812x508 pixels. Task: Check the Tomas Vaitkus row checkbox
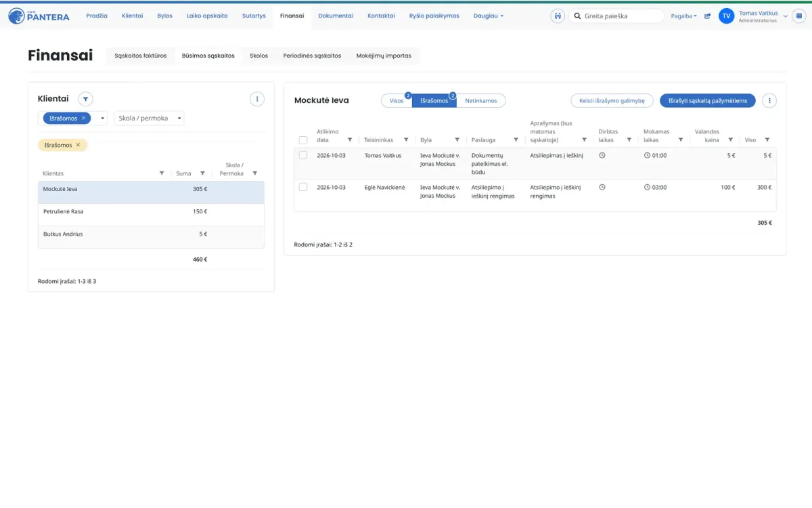(x=303, y=156)
